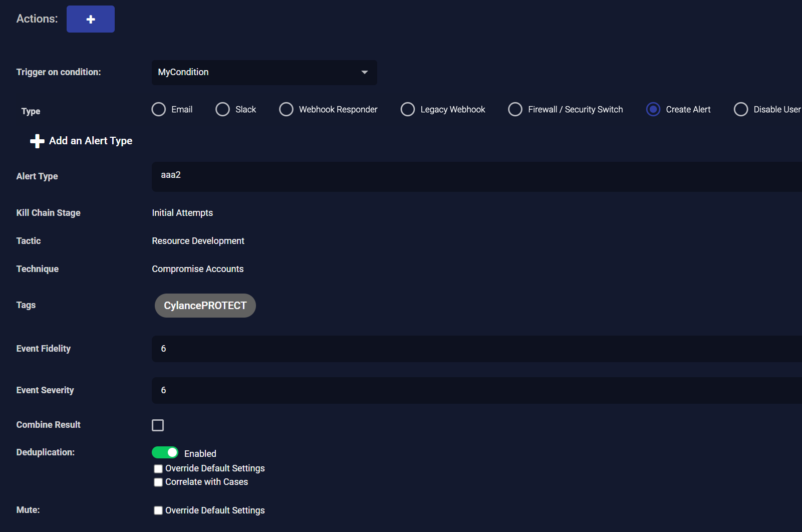Image resolution: width=802 pixels, height=532 pixels.
Task: Click the Add an Alert Type plus icon
Action: (x=37, y=141)
